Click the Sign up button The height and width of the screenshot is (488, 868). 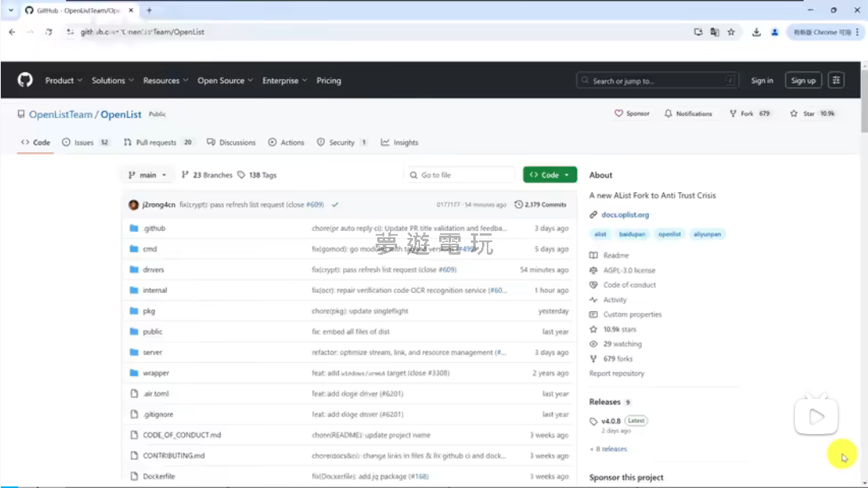[x=803, y=80]
